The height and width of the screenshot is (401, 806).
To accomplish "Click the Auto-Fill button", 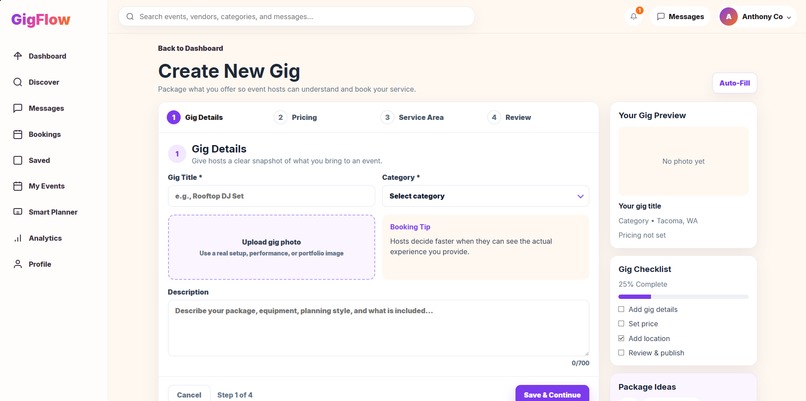I will 735,83.
